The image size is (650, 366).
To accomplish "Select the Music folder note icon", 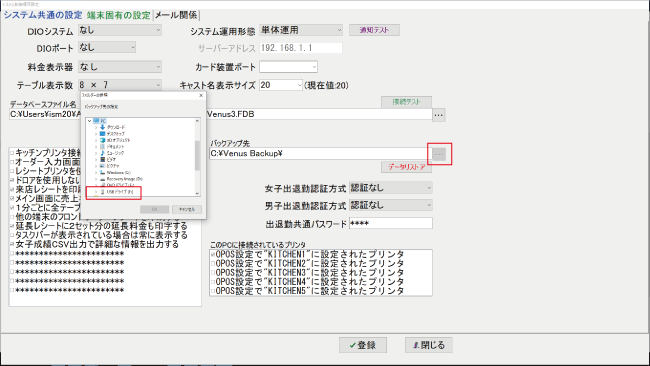I will (x=102, y=153).
